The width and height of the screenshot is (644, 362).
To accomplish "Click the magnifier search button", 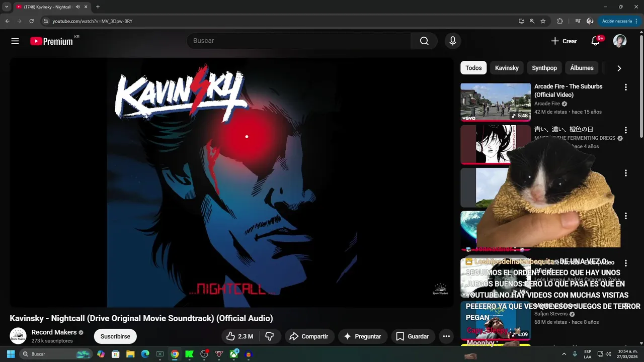I will [x=424, y=41].
